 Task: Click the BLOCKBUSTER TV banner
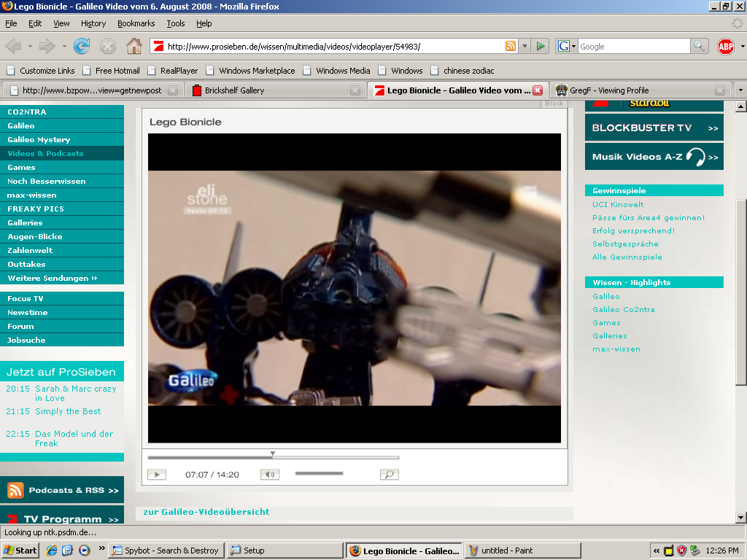pyautogui.click(x=654, y=128)
